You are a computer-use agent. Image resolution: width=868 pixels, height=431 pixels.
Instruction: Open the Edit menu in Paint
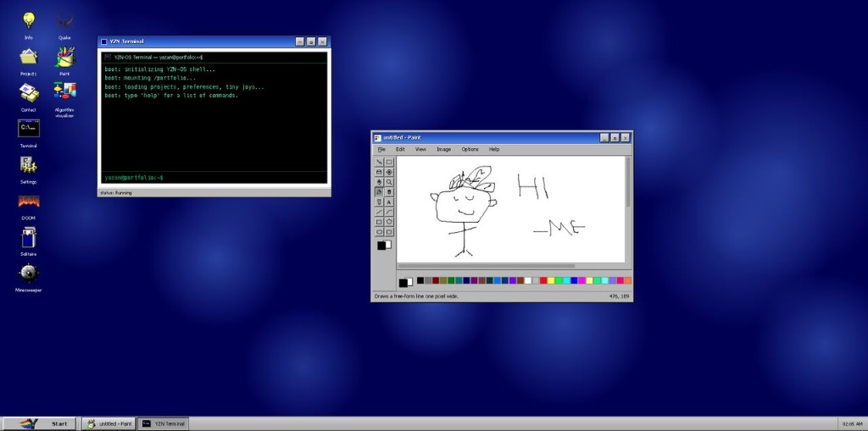click(x=400, y=149)
